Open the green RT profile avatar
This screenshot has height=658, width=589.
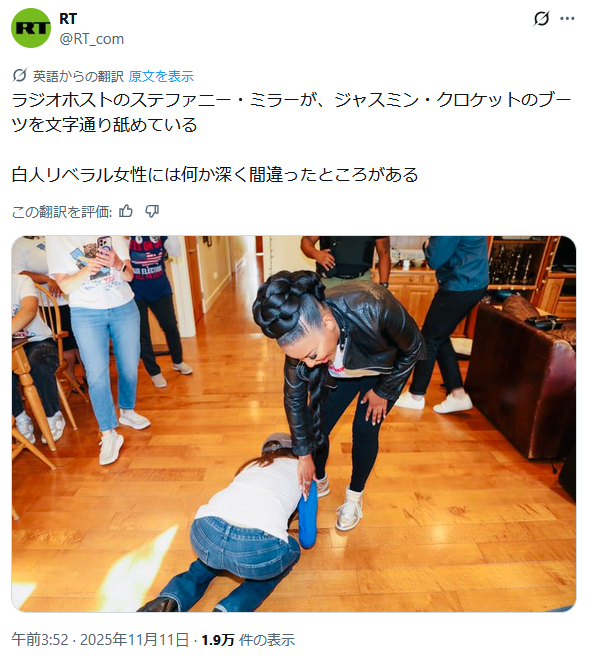(x=31, y=28)
